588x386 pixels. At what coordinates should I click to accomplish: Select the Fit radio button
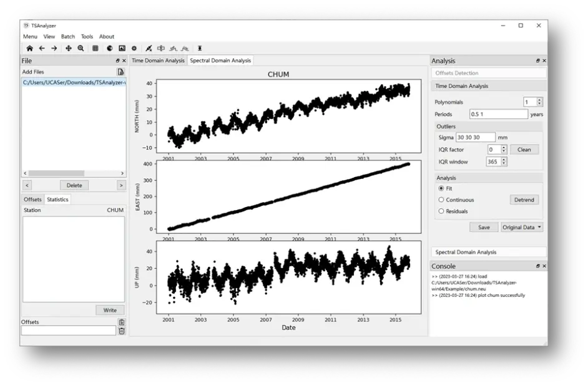(x=441, y=188)
